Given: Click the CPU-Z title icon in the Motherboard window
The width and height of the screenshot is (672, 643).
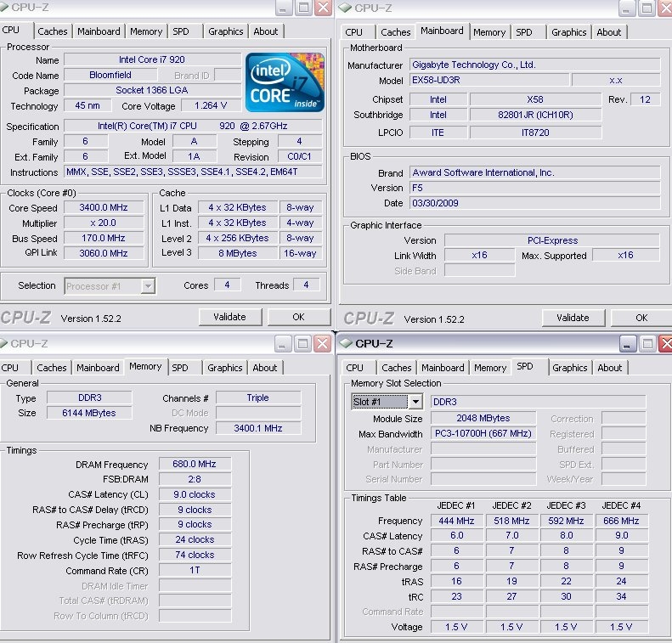Looking at the screenshot, I should (345, 8).
